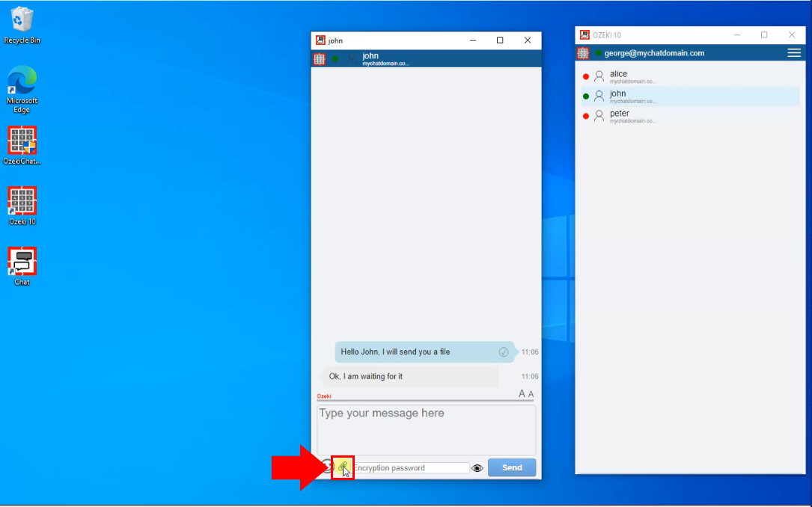
Task: Click the Send button
Action: (512, 467)
